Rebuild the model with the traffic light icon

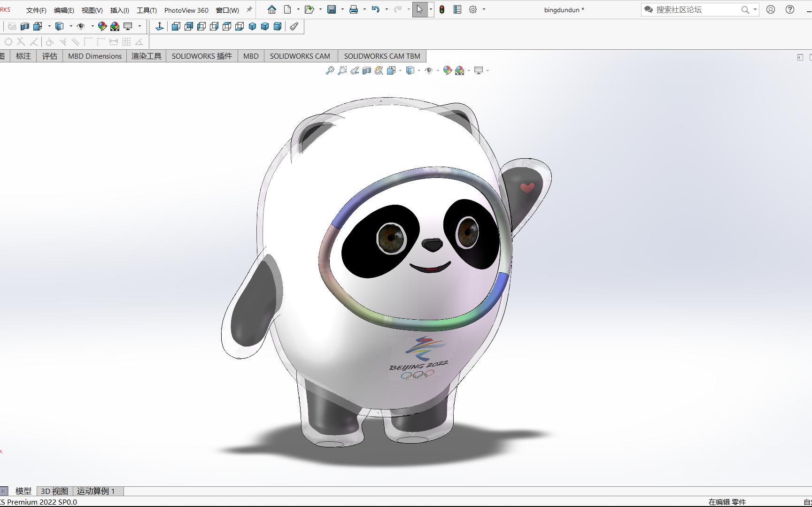(442, 9)
